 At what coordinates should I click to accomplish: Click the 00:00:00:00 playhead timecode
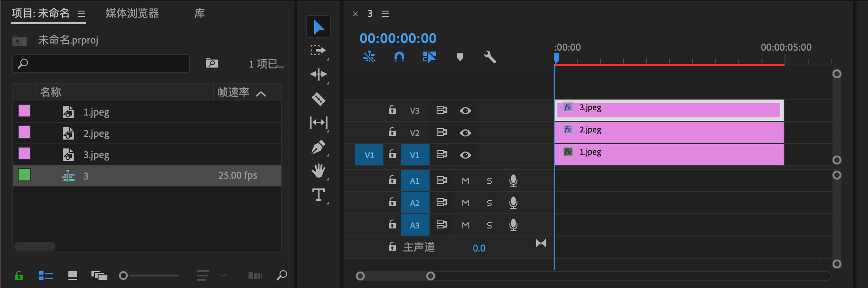point(398,38)
